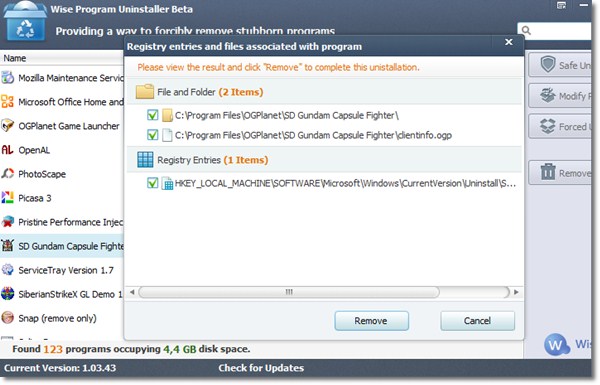Click the scrollbar left arrow
The image size is (600, 385).
click(132, 292)
